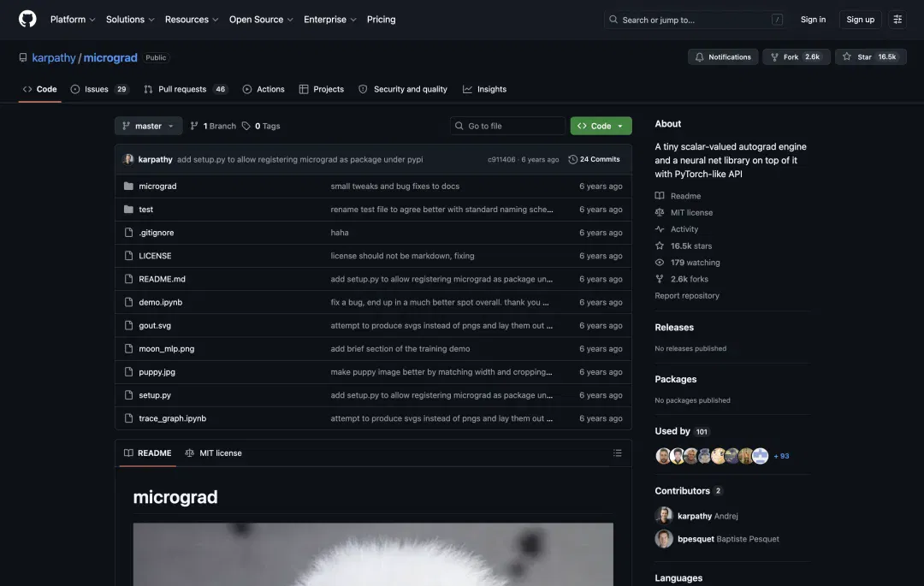Switch to the Pull requests tab

[185, 89]
